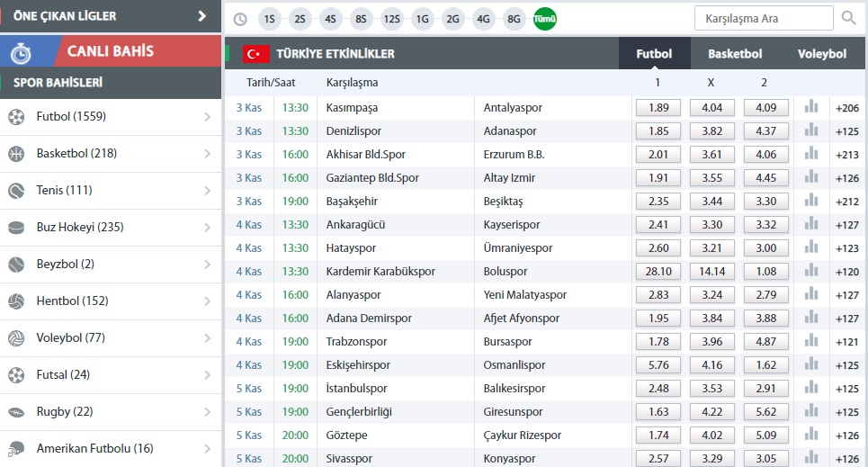Click the Voleybol ball icon

click(16, 338)
